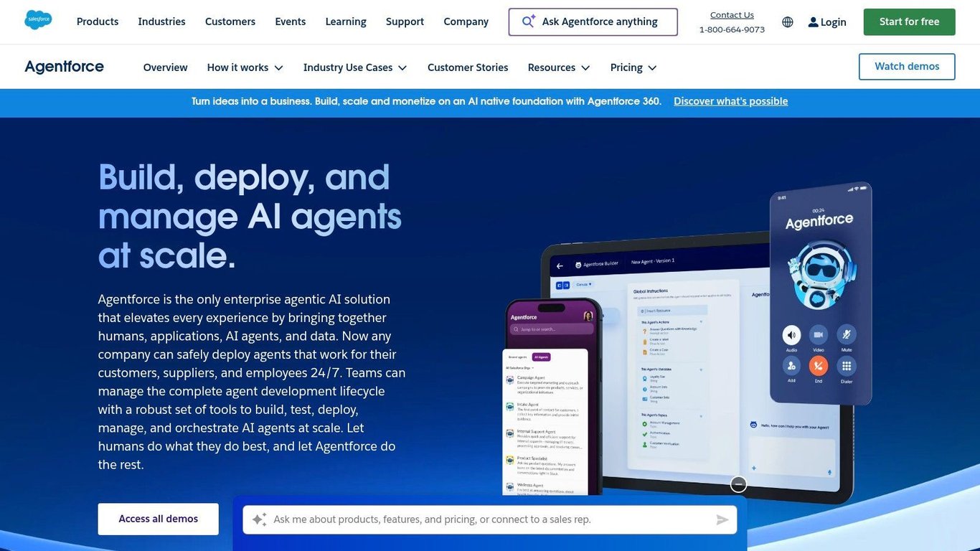Click the Login person icon
This screenshot has width=980, height=551.
click(813, 22)
